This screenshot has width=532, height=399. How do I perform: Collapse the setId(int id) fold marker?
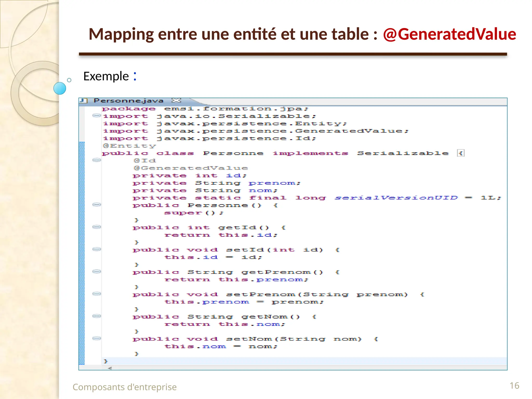(97, 249)
